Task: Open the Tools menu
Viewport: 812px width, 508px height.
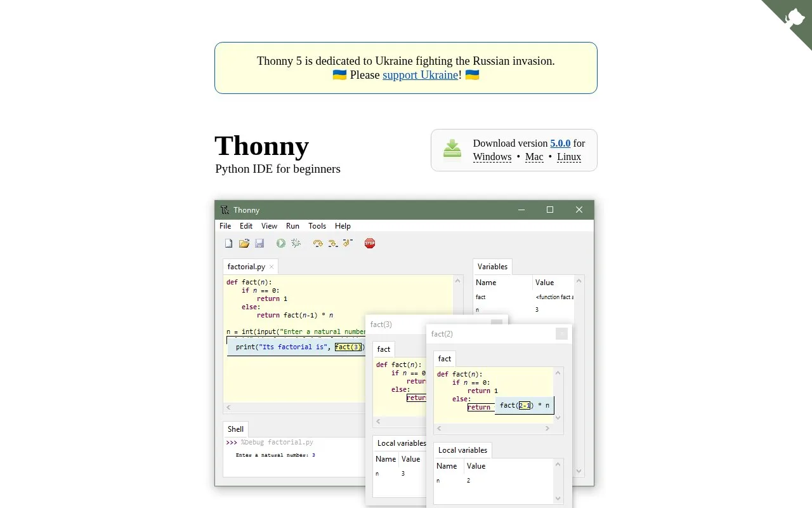Action: coord(317,226)
